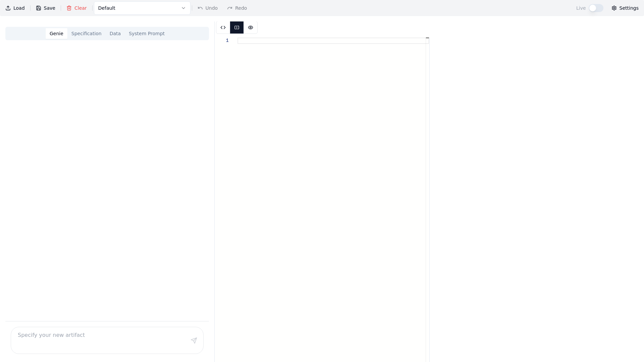
Task: Click the Undo button
Action: 208,8
